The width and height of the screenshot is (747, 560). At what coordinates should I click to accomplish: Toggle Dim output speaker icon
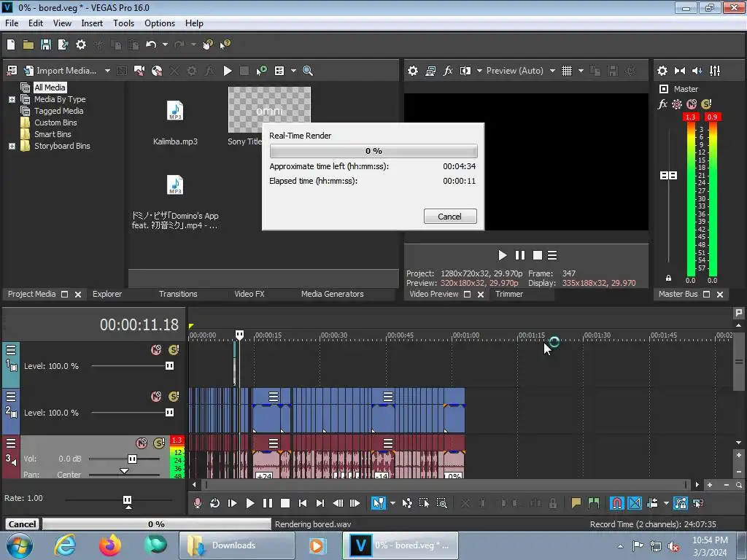[x=697, y=71]
